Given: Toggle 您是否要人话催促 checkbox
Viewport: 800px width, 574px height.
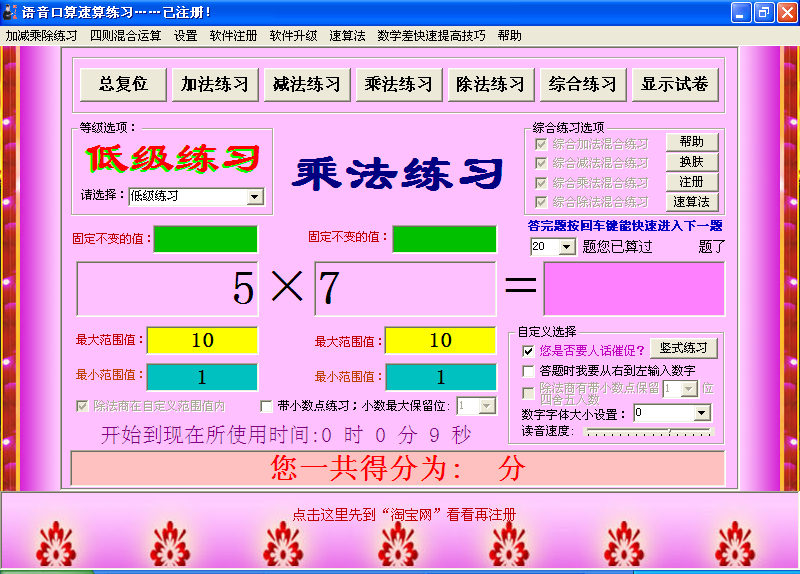Looking at the screenshot, I should [x=528, y=351].
